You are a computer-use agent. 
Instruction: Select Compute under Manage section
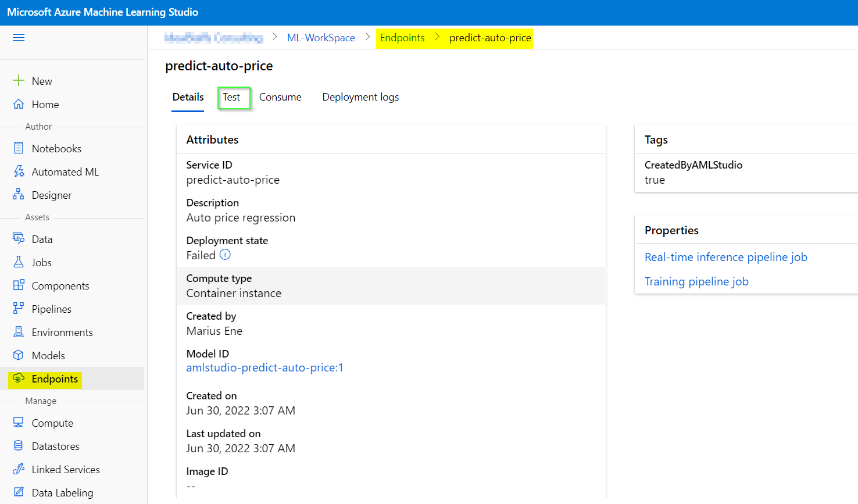(52, 423)
